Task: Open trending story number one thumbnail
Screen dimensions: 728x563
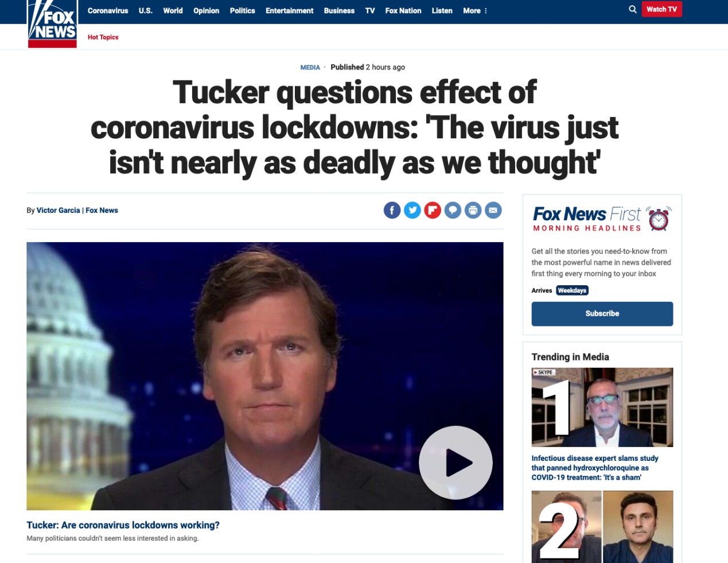Action: click(x=602, y=407)
